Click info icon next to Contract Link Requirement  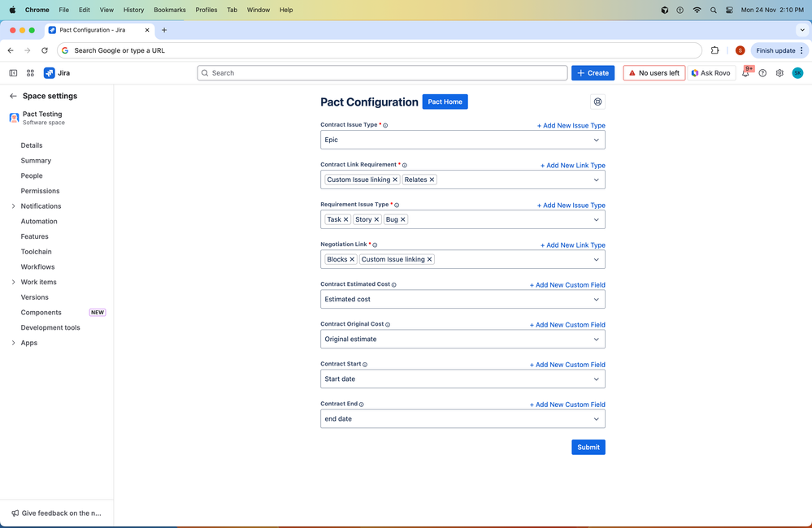tap(405, 165)
